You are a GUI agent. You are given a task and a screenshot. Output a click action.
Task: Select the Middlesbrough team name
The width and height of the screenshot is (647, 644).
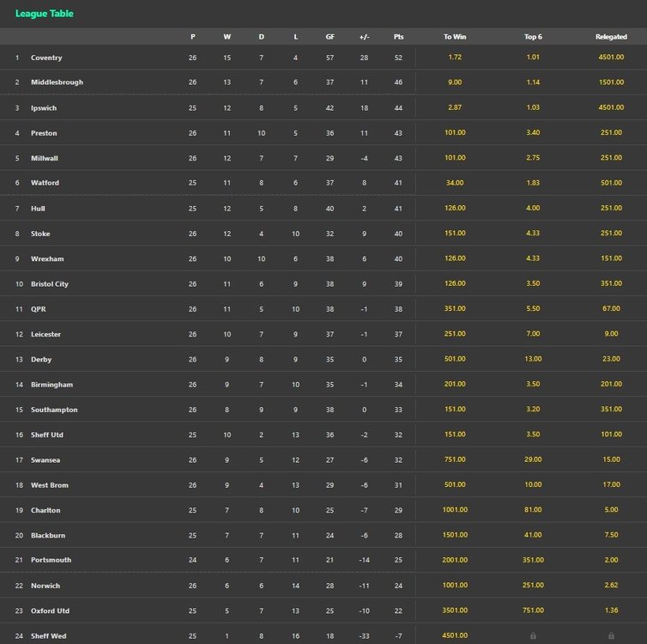pos(57,82)
